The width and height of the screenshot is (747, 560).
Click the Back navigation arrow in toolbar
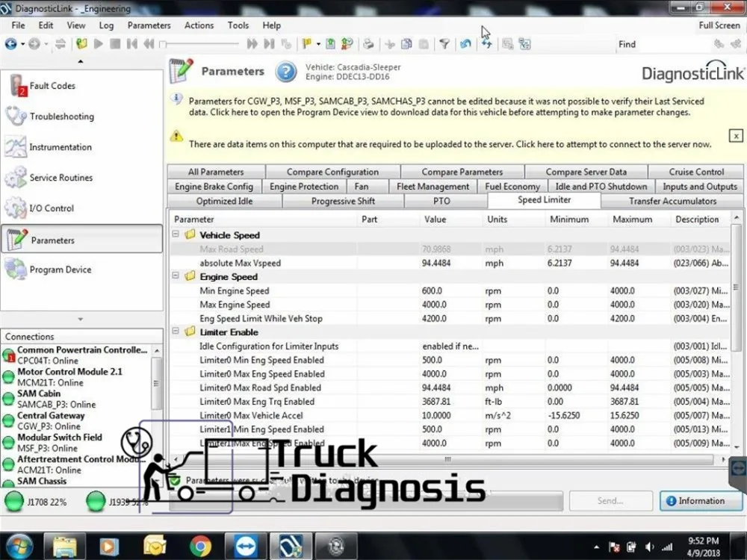point(10,44)
